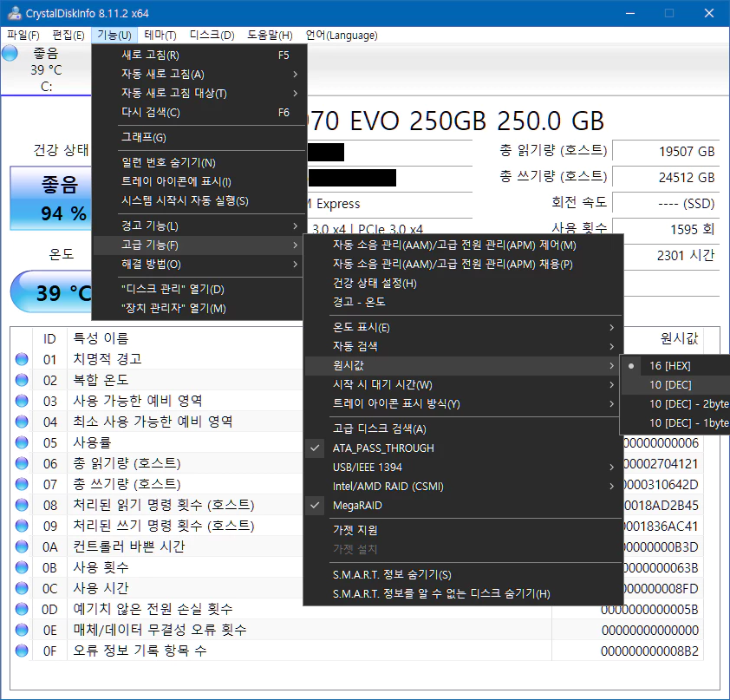
Task: Click the status orb for 최소 사용 가능한 예비 영역
Action: coord(22,422)
